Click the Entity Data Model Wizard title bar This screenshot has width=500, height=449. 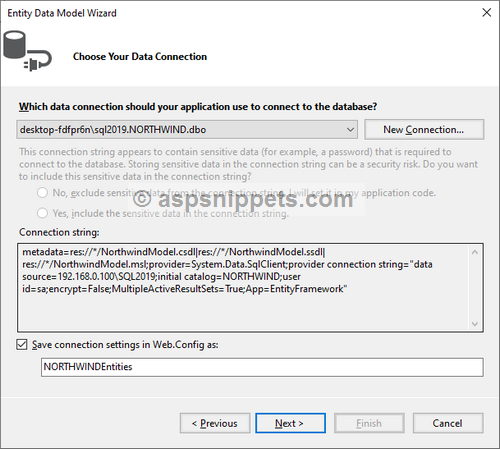click(233, 13)
